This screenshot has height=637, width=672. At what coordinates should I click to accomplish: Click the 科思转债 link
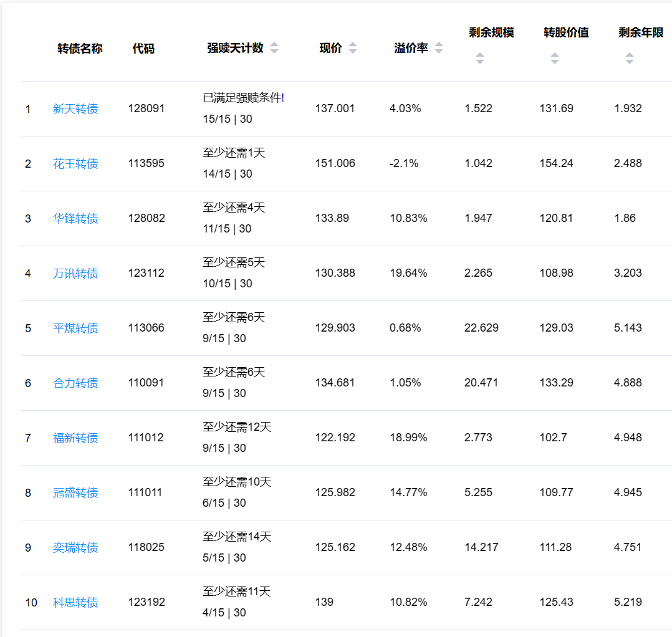[x=75, y=603]
